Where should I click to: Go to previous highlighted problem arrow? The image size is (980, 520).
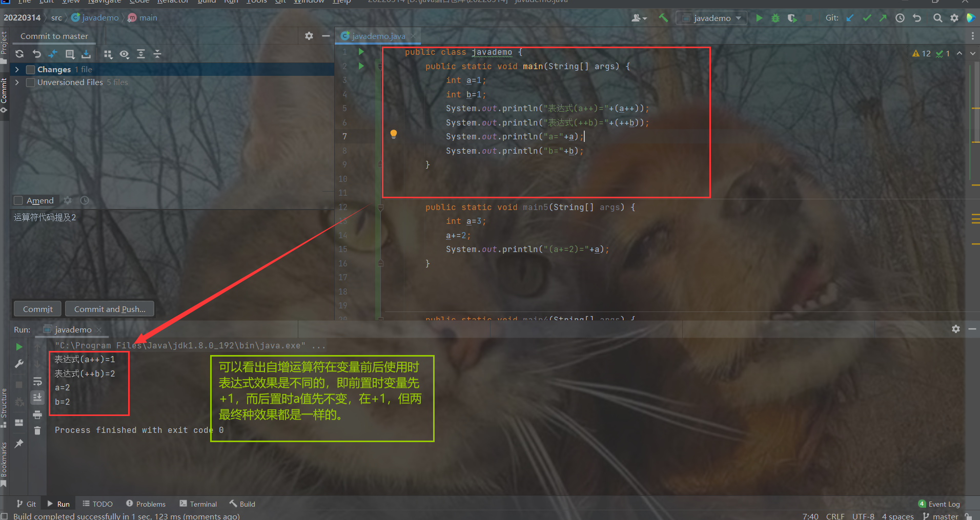959,53
